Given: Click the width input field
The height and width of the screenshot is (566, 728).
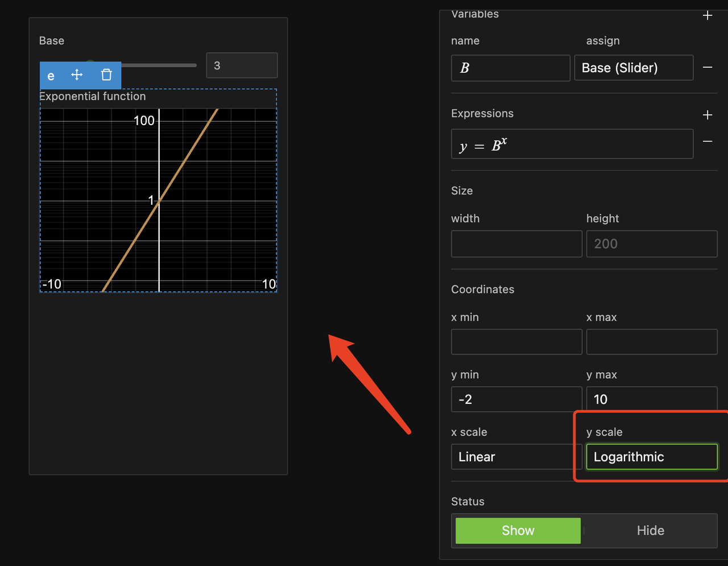Looking at the screenshot, I should click(516, 243).
